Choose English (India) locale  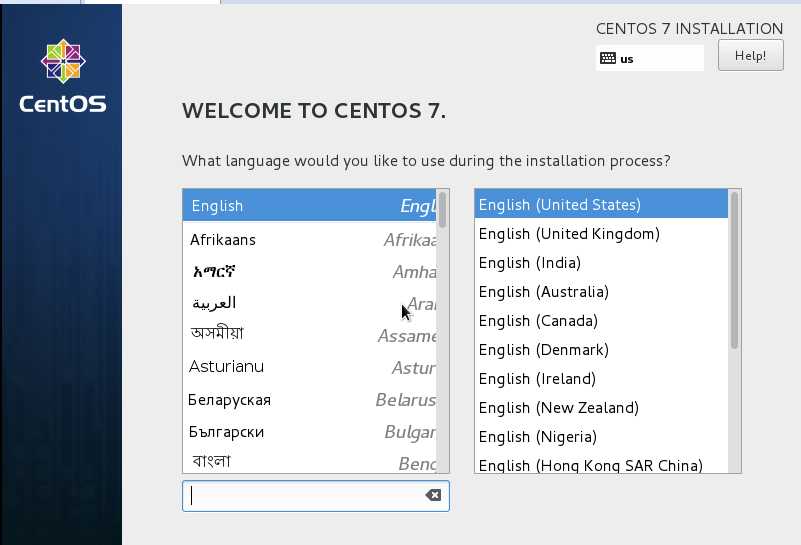pos(601,263)
